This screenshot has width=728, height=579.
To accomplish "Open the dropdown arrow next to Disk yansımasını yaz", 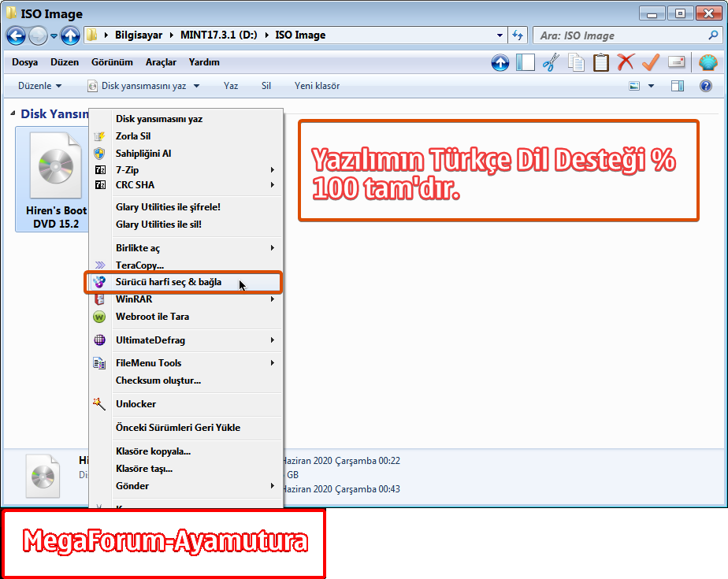I will [196, 86].
